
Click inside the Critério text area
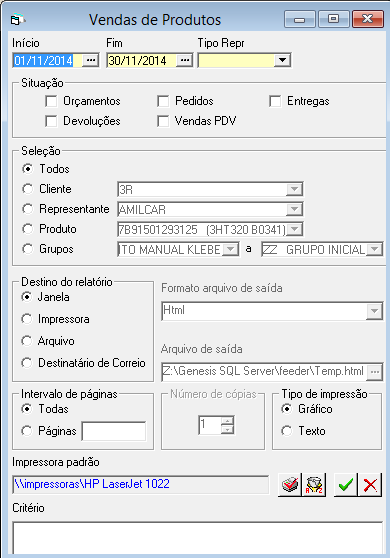pyautogui.click(x=198, y=538)
